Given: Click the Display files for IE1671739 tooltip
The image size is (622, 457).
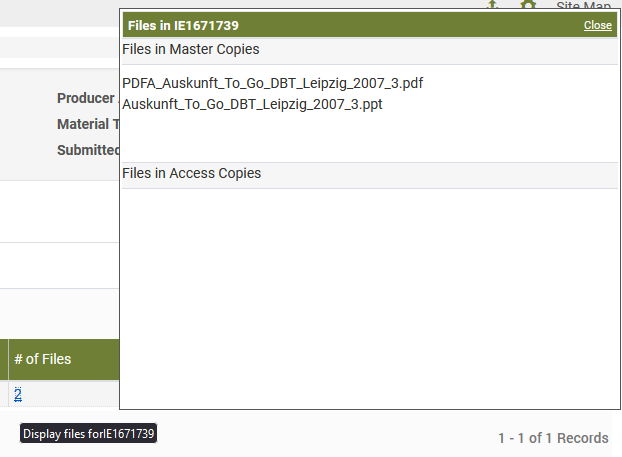Looking at the screenshot, I should pos(89,434).
